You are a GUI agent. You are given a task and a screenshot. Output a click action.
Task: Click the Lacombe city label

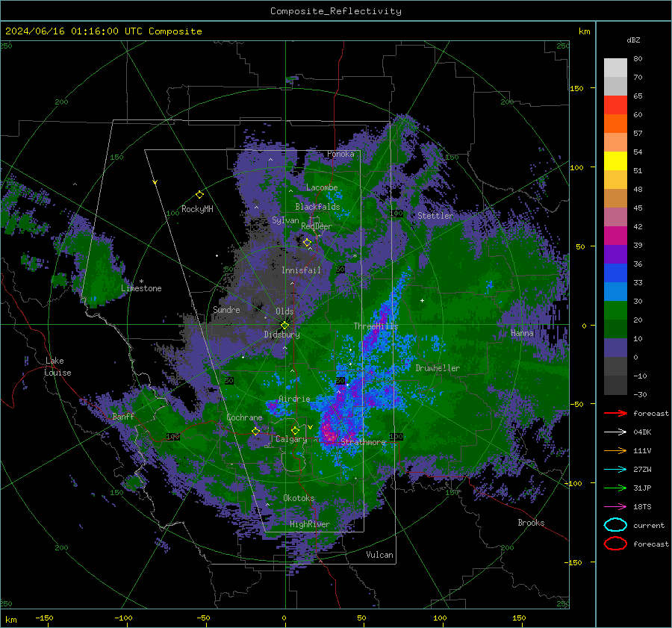click(322, 187)
